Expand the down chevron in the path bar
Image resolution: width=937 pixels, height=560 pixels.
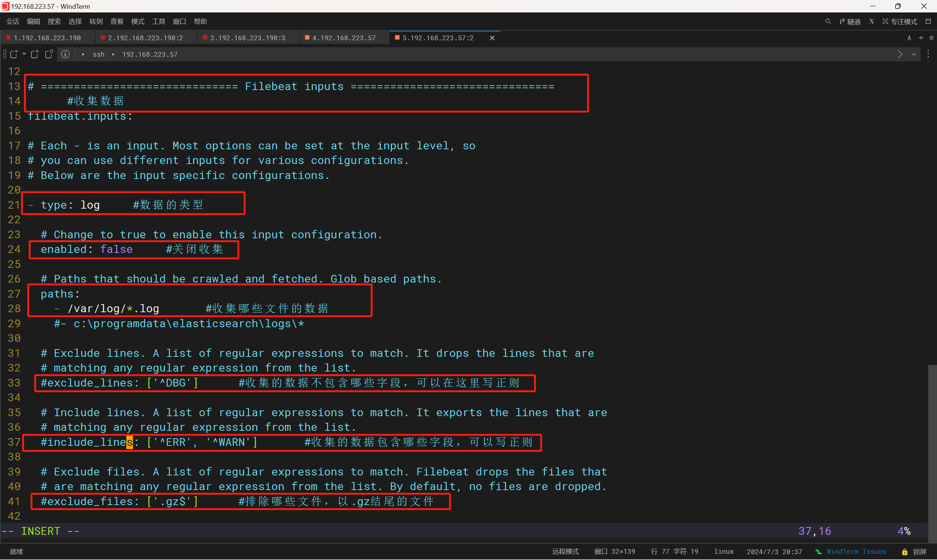(914, 54)
